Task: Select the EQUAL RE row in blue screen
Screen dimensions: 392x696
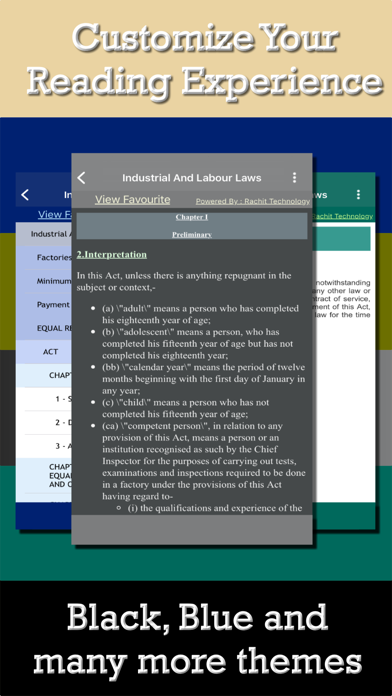Action: point(44,328)
